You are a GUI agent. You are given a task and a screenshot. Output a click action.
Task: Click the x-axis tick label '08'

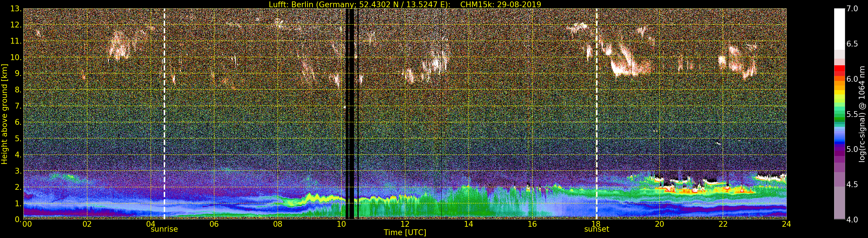(x=278, y=224)
